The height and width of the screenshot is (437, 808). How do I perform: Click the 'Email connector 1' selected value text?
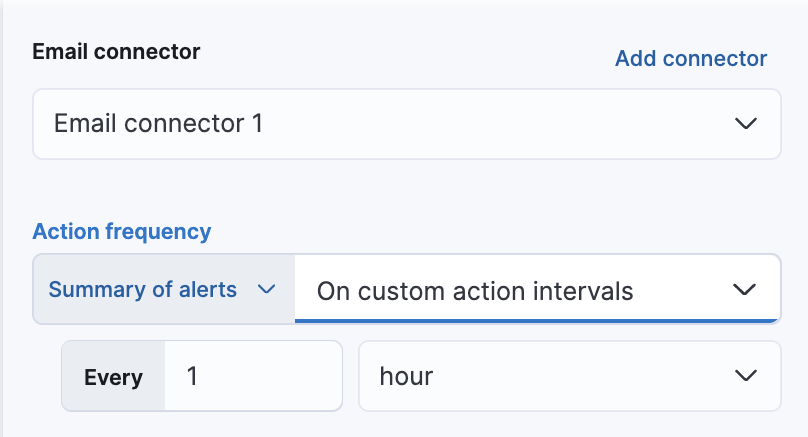158,124
